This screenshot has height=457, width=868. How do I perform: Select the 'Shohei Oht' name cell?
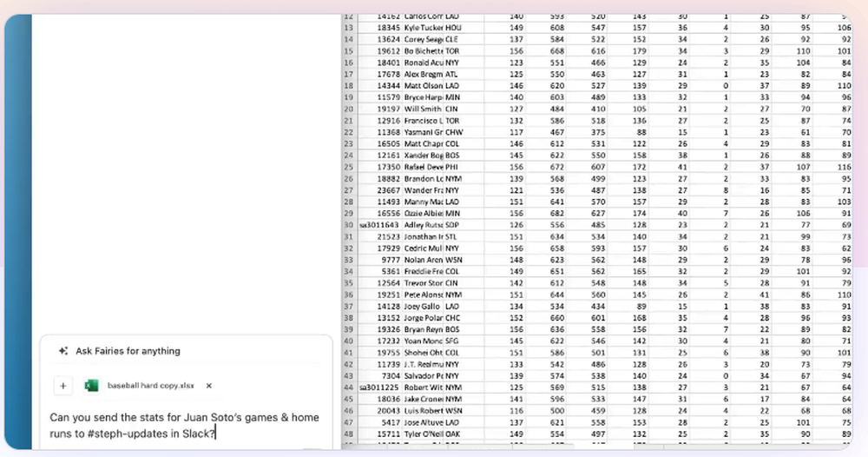pyautogui.click(x=424, y=353)
